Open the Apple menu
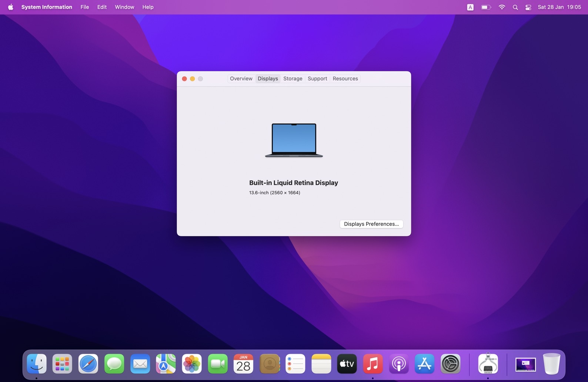This screenshot has height=382, width=588. click(x=10, y=7)
